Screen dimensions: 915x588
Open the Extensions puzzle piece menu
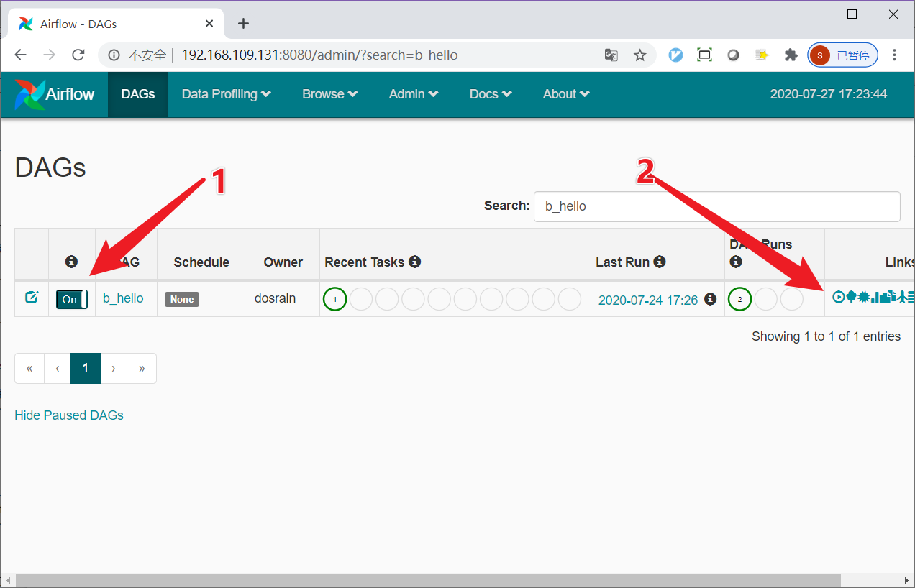791,55
